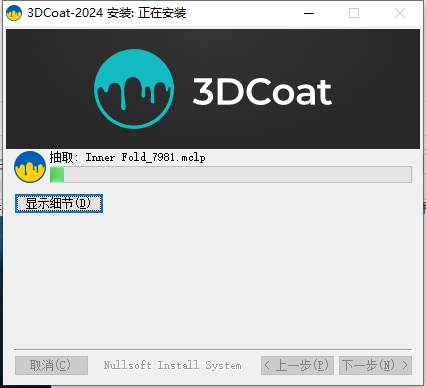Click the yellow-blue installer icon beside progress
This screenshot has width=426, height=388.
(30, 167)
